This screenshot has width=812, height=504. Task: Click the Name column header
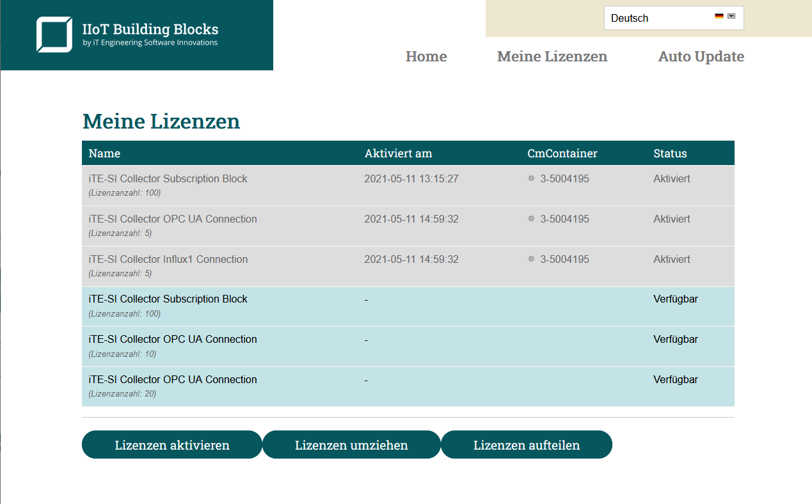coord(104,154)
